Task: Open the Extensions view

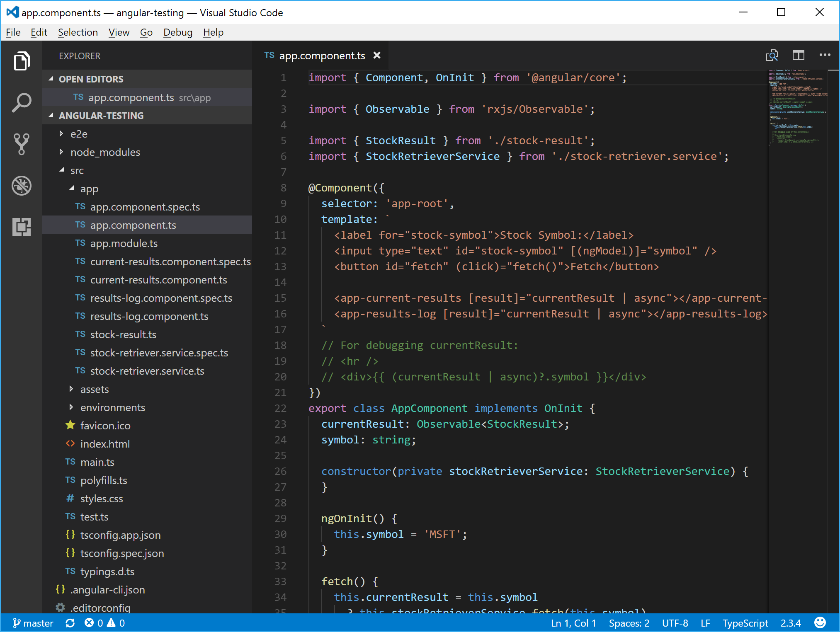Action: [22, 228]
